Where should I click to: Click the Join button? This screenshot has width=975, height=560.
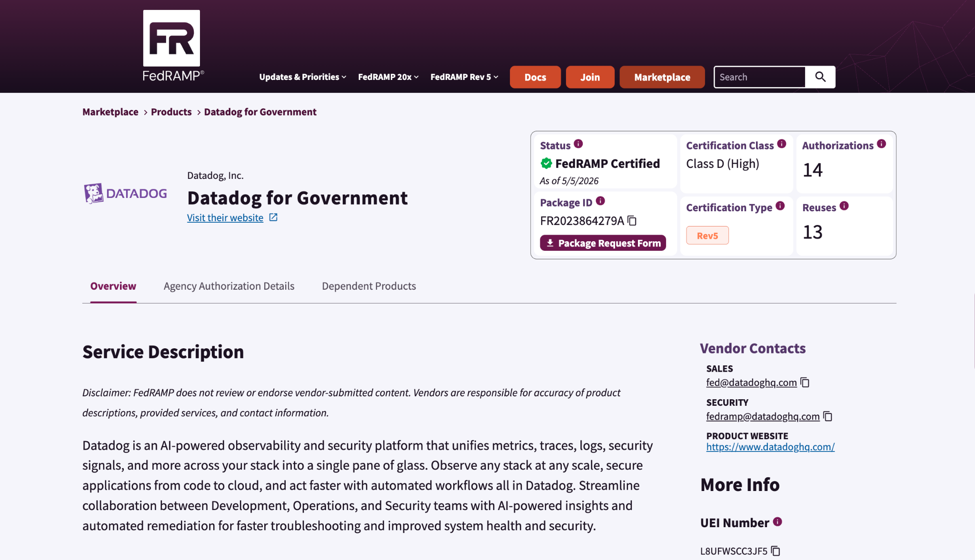click(590, 77)
